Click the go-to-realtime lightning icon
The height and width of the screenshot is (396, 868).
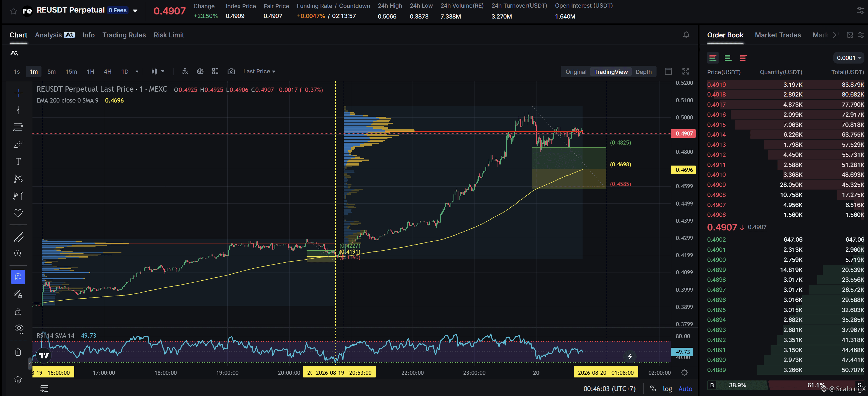coord(630,357)
